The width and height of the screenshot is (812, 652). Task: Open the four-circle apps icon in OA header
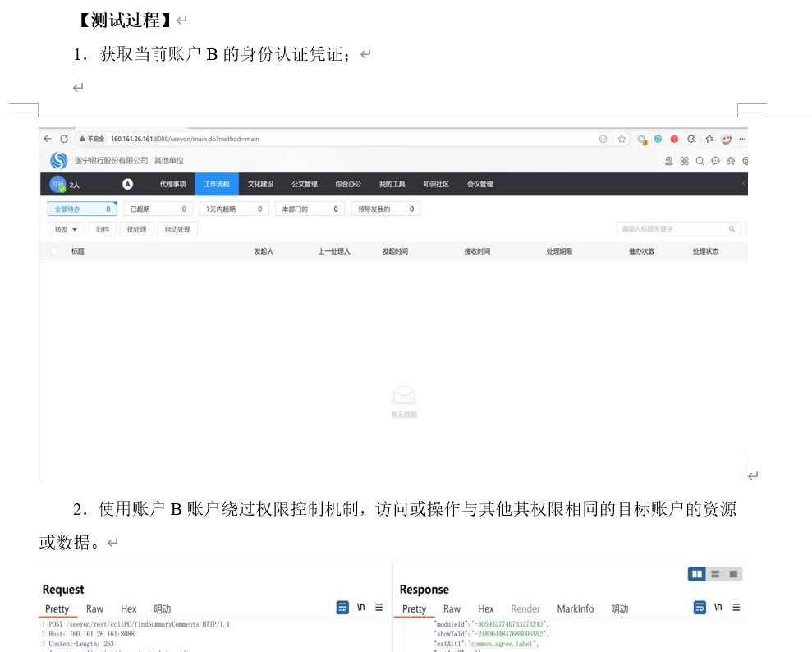click(x=684, y=161)
